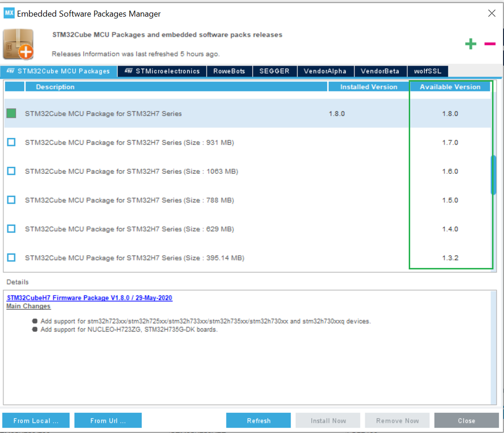
Task: Click the package box icon with orange plus
Action: [x=18, y=44]
